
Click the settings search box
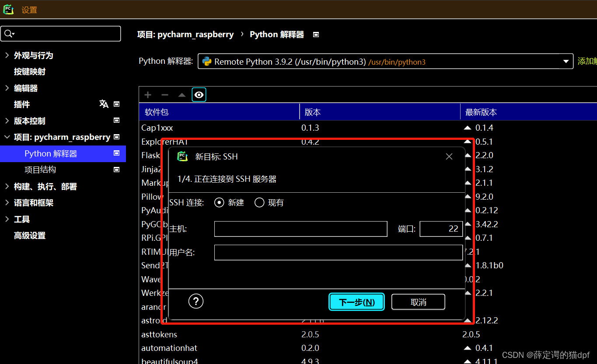click(x=61, y=34)
